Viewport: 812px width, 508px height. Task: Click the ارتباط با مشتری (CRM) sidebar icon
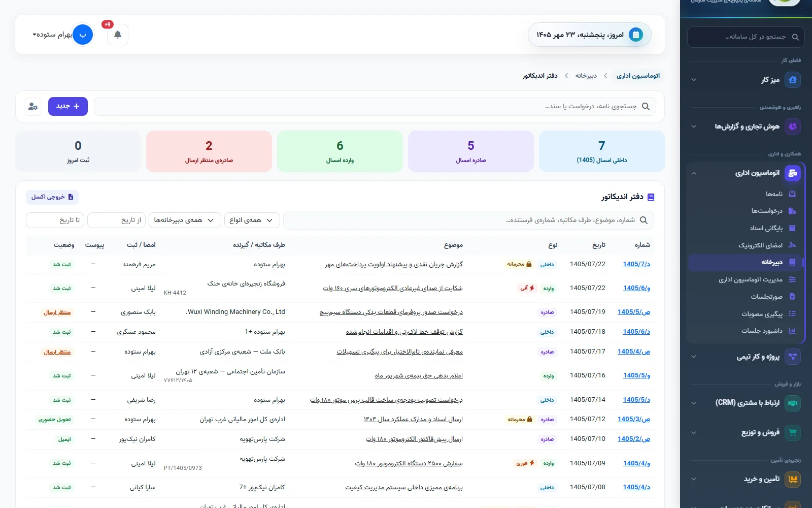[793, 403]
